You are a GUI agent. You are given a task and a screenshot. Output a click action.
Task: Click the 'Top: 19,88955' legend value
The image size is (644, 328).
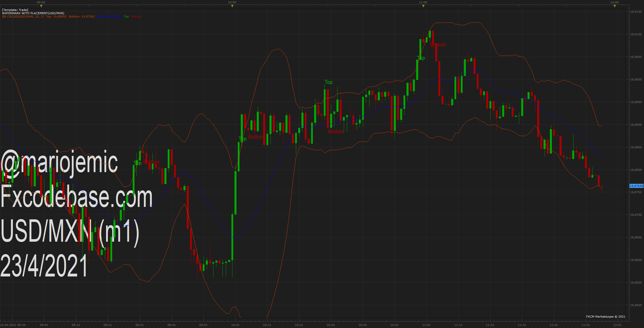(x=56, y=17)
